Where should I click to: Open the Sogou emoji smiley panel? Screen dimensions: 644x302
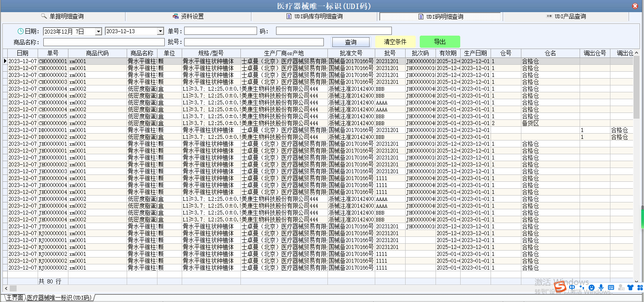point(591,287)
